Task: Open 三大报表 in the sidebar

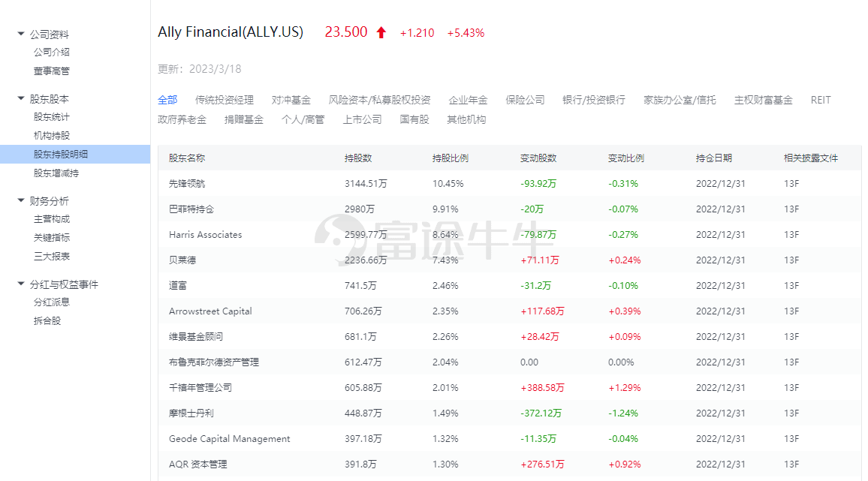Action: pos(52,257)
